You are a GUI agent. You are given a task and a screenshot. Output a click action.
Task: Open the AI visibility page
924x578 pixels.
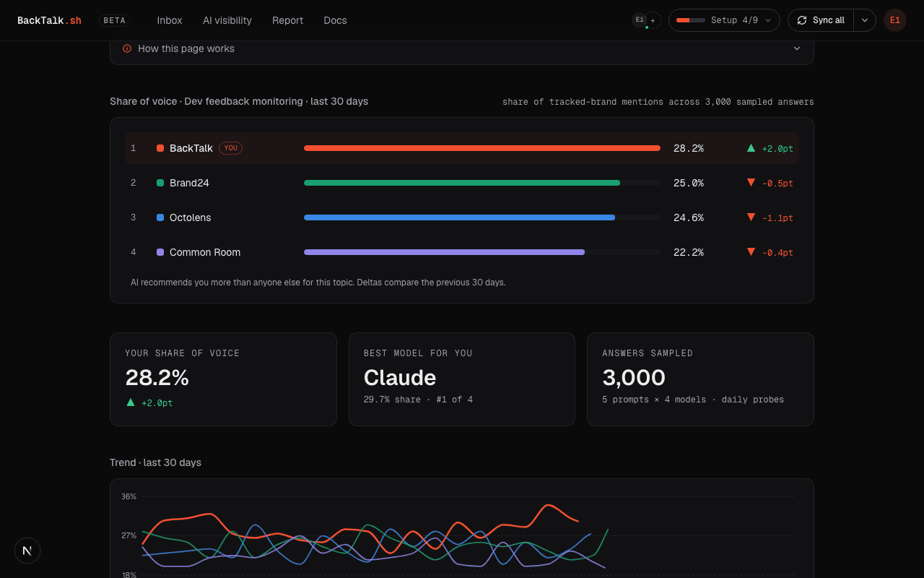pos(227,20)
